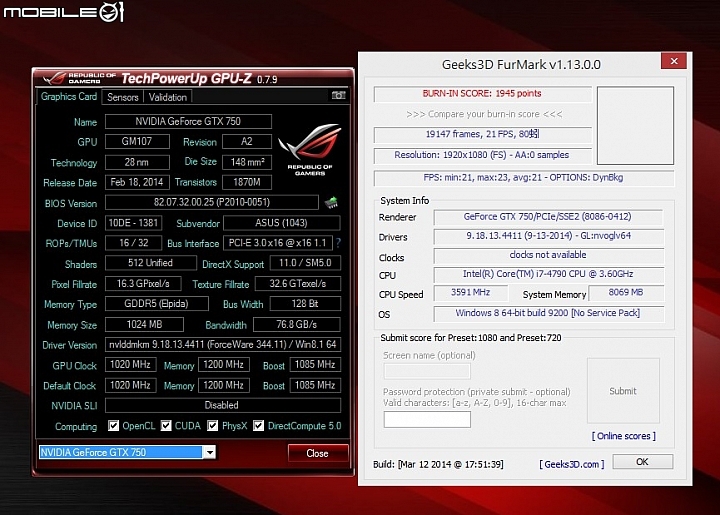Toggle the CUDA checkbox
The width and height of the screenshot is (720, 515).
166,425
